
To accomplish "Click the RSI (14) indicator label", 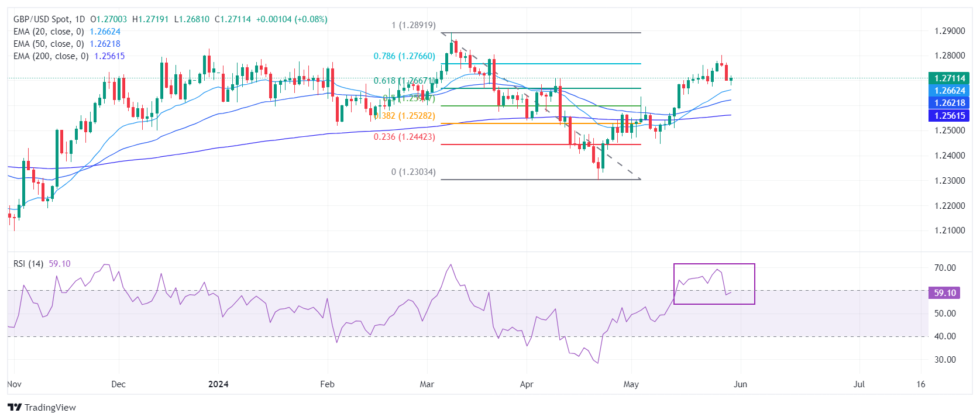I will [x=28, y=264].
